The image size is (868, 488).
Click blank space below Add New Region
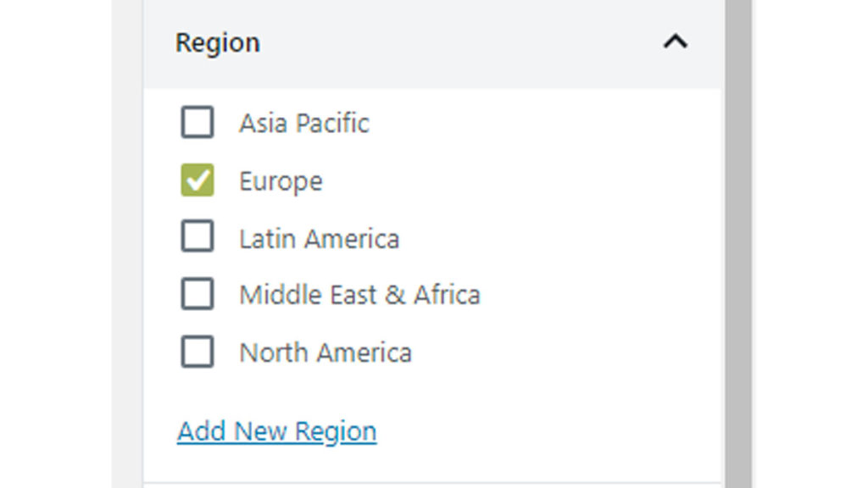pos(424,463)
